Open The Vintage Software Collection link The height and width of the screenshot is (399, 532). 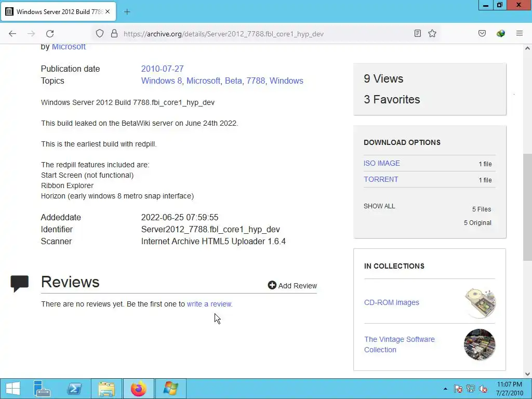[x=400, y=344]
